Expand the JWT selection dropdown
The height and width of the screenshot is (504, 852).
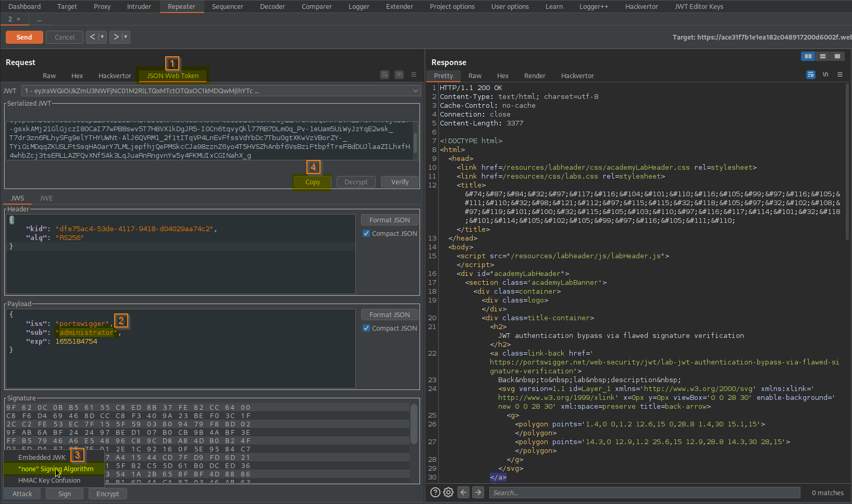221,91
